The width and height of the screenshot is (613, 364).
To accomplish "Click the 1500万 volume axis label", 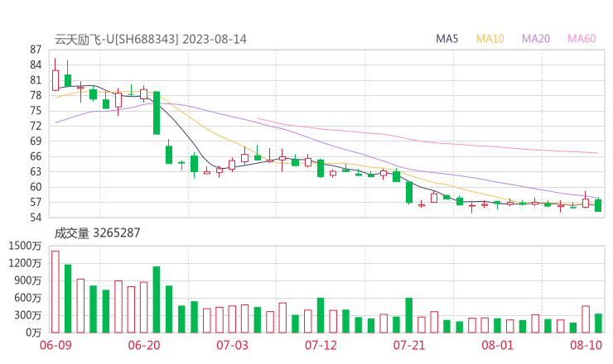I will pyautogui.click(x=25, y=246).
